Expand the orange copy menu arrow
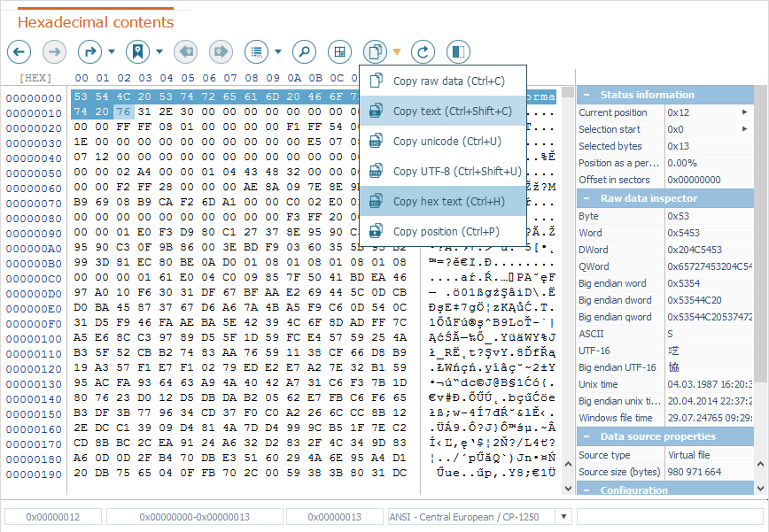Image resolution: width=769 pixels, height=532 pixels. click(397, 51)
